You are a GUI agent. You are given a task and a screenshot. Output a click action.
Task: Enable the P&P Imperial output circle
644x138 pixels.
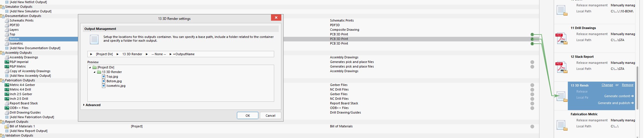(532, 62)
